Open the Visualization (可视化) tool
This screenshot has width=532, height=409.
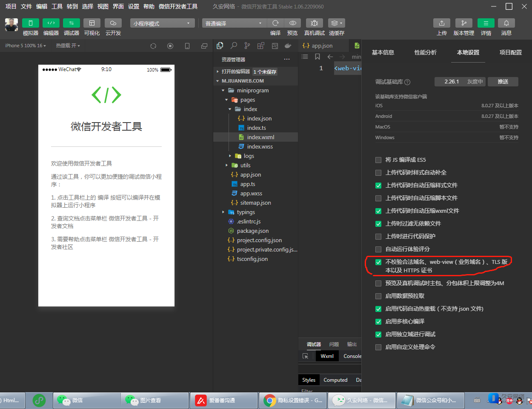click(92, 23)
